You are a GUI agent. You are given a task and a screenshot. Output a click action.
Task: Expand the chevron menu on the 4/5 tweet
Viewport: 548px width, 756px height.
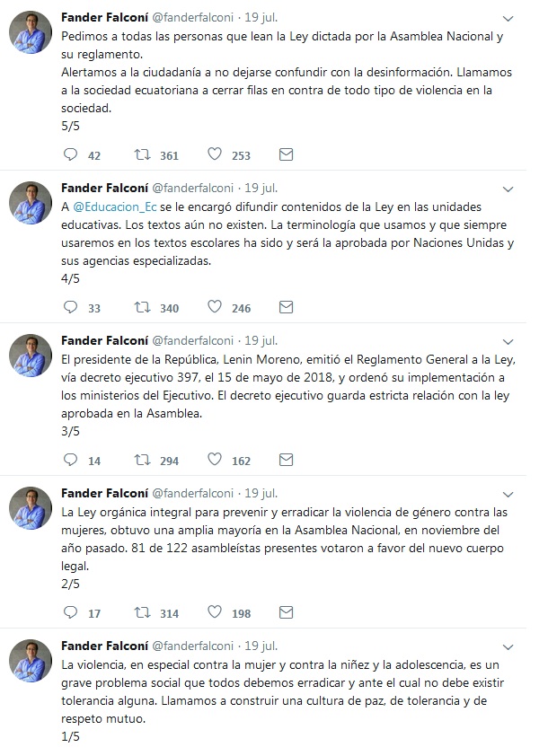pyautogui.click(x=508, y=189)
